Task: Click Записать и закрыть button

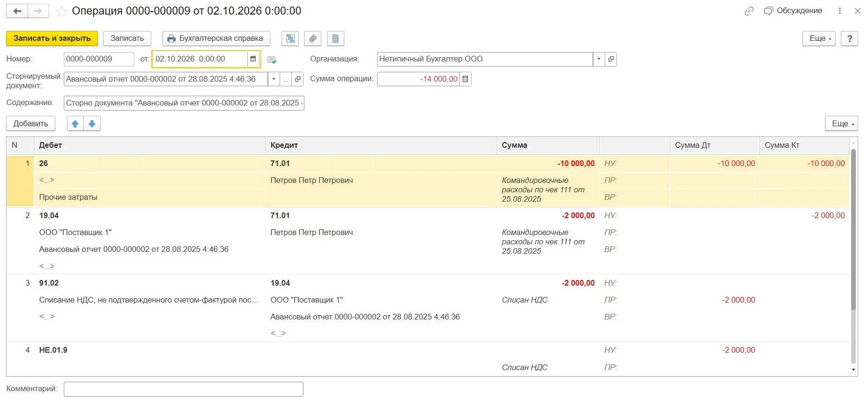Action: pyautogui.click(x=52, y=38)
